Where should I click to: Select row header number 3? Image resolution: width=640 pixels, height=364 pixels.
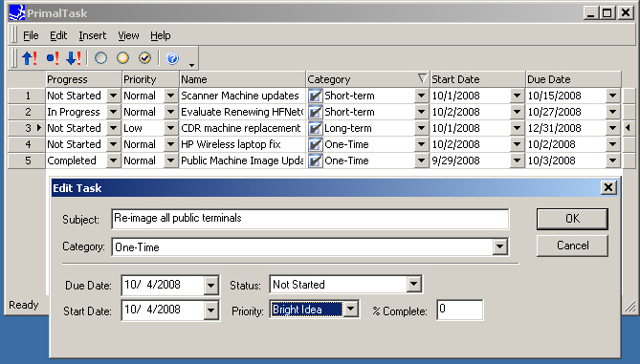tap(27, 128)
